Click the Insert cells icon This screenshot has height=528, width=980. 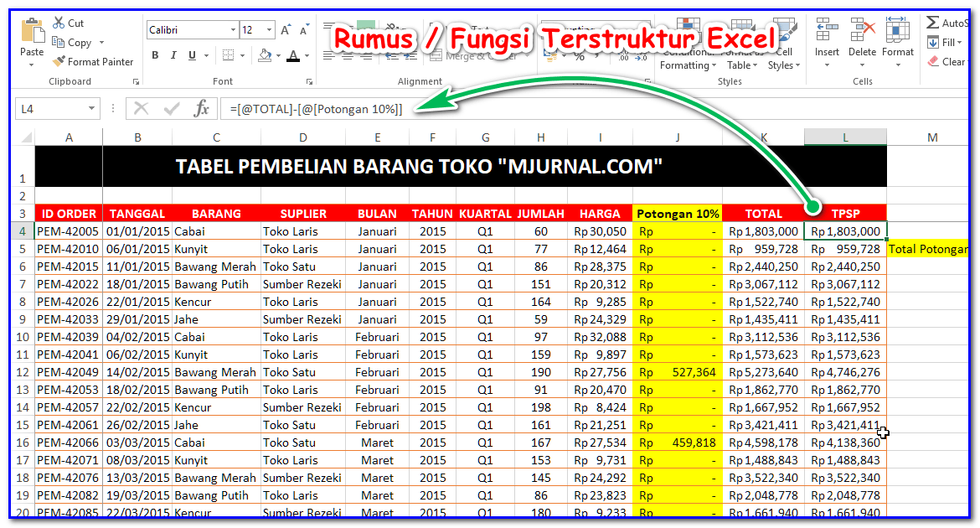[x=827, y=29]
